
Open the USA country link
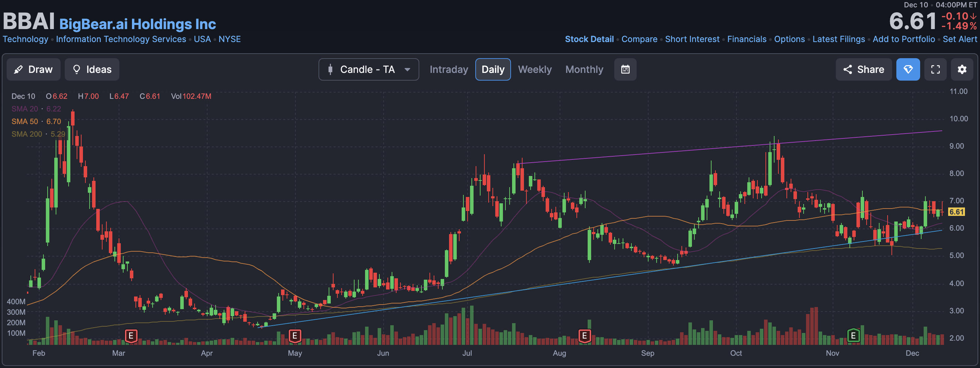(x=202, y=39)
